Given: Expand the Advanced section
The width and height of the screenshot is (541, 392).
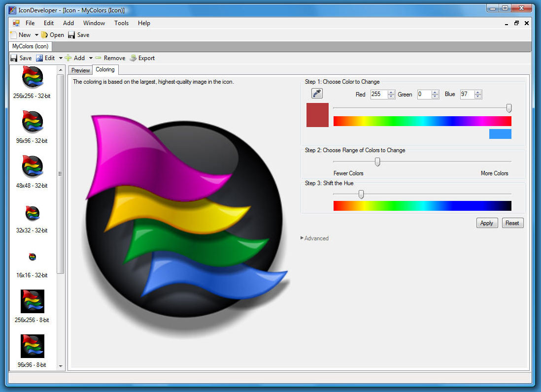Looking at the screenshot, I should pyautogui.click(x=314, y=238).
